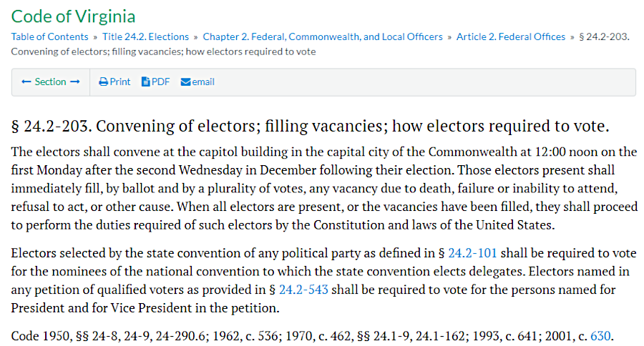Click the § 24.2-203 section heading
This screenshot has width=644, height=346.
click(x=310, y=127)
